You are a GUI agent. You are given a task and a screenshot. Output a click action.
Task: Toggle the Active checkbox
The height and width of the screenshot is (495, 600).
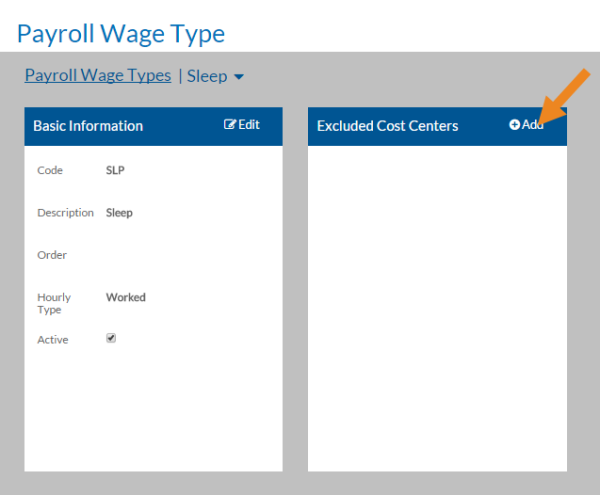coord(111,338)
